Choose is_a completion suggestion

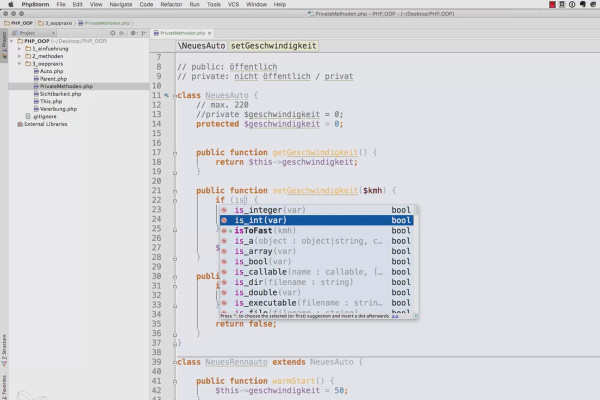coord(316,241)
